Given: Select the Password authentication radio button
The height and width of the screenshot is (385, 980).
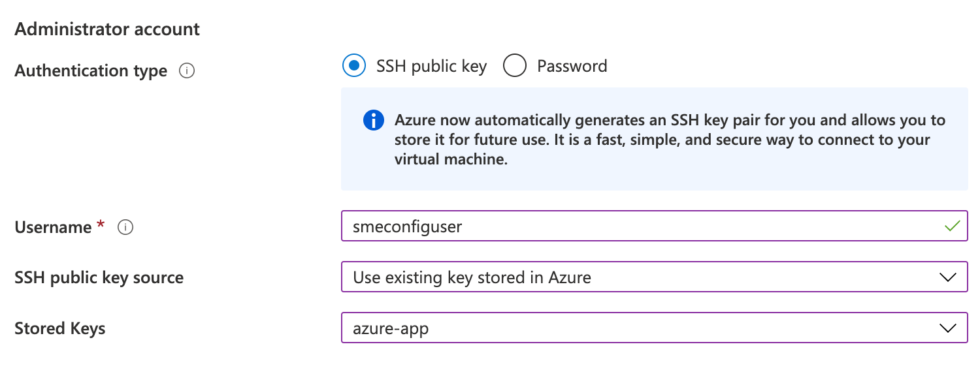Looking at the screenshot, I should (x=515, y=66).
